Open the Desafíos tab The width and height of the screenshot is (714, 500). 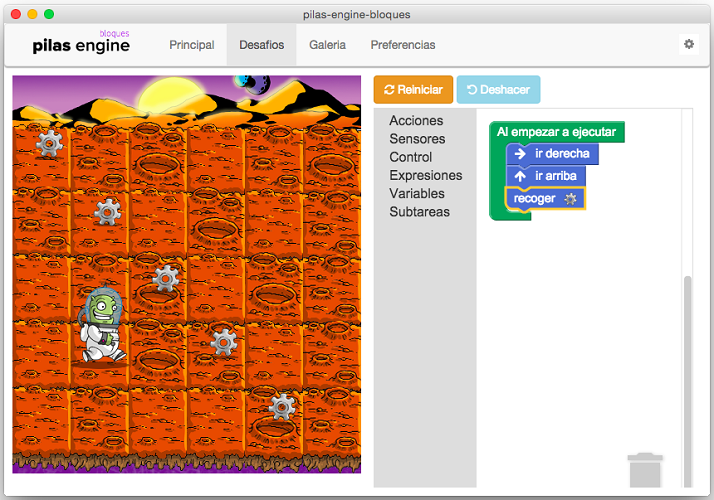[x=261, y=45]
